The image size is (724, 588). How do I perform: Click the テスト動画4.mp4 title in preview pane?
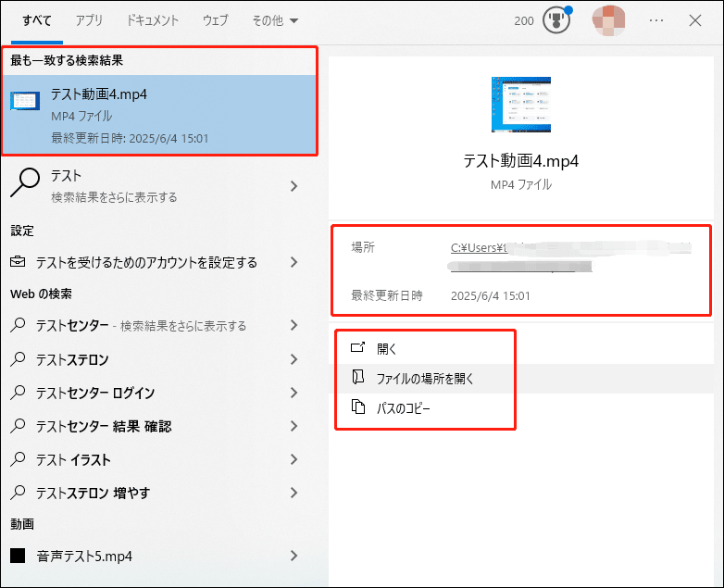pos(521,161)
